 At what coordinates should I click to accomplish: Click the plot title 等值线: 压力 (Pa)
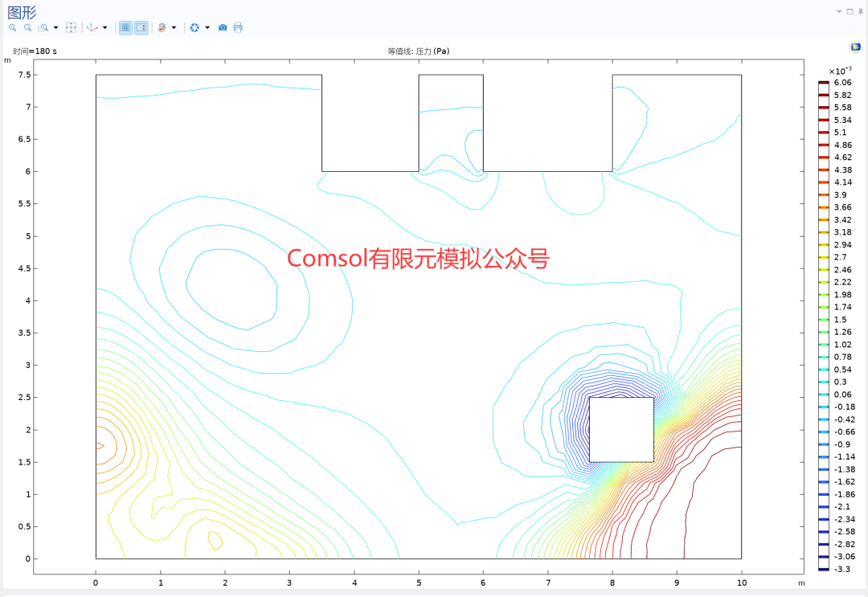[x=419, y=51]
